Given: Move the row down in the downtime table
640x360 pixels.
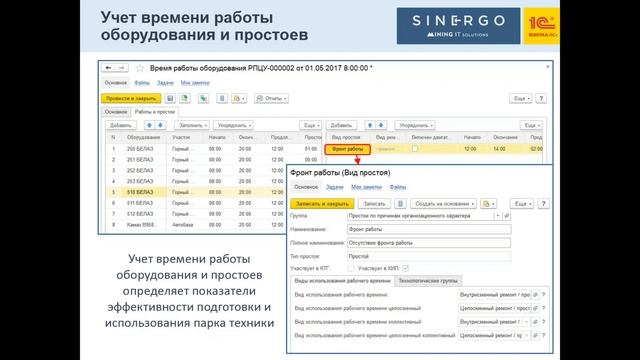Looking at the screenshot, I should [x=381, y=125].
